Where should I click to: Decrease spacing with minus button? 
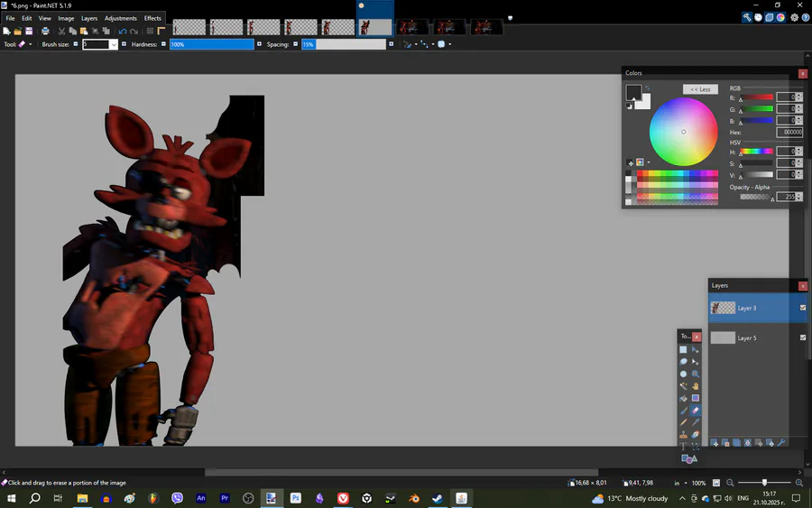pyautogui.click(x=296, y=44)
